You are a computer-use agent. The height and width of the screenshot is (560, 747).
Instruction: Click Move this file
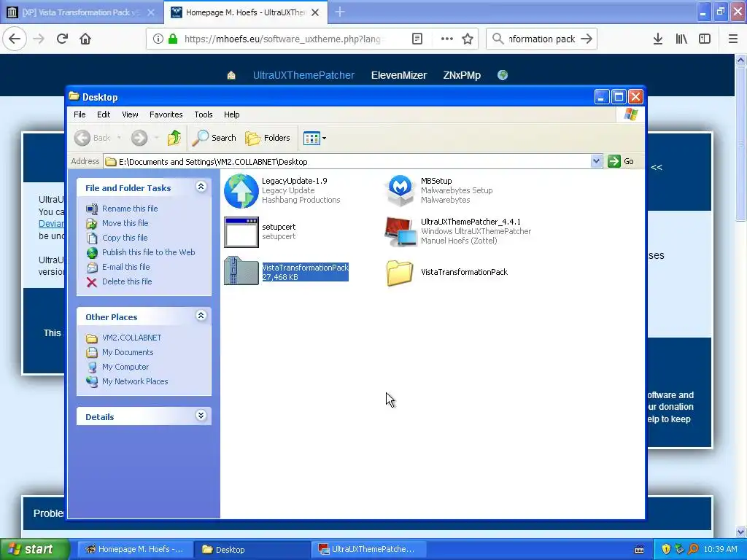tap(125, 223)
